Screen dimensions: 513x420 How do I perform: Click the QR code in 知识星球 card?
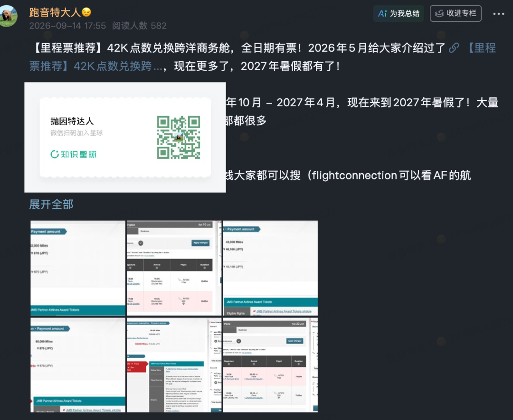click(178, 137)
